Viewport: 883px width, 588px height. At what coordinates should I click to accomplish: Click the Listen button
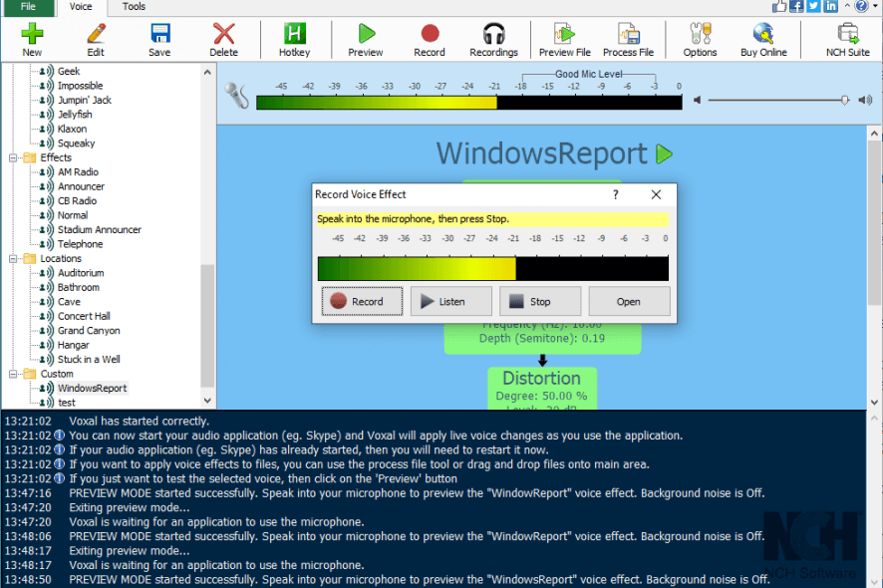click(x=451, y=301)
